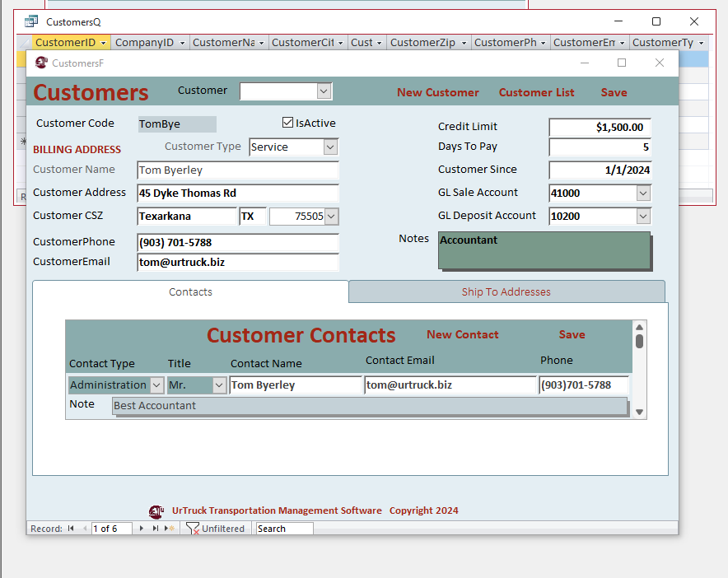Click the UrTruck logo icon in form footer
728x578 pixels.
[x=156, y=510]
